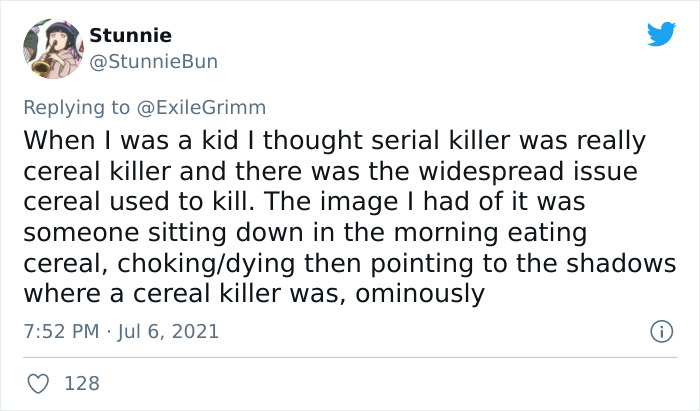Viewport: 700px width, 411px height.
Task: View the 128 likes count
Action: click(x=82, y=383)
